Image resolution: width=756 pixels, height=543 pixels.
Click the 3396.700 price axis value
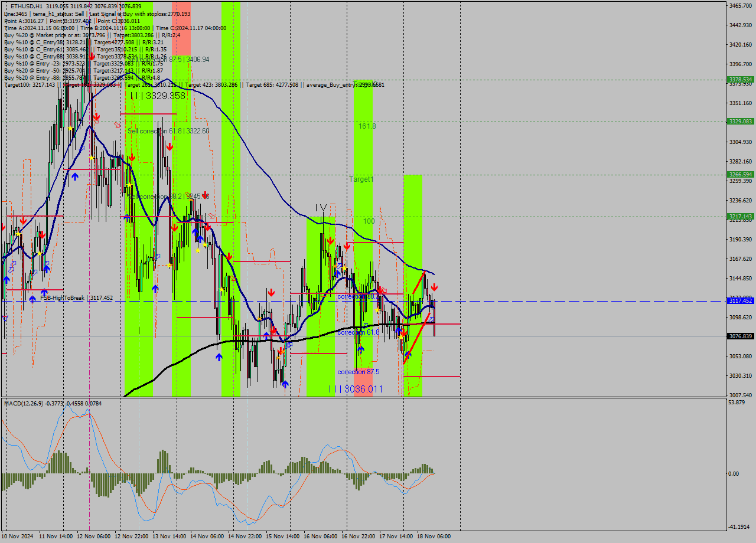(x=740, y=64)
